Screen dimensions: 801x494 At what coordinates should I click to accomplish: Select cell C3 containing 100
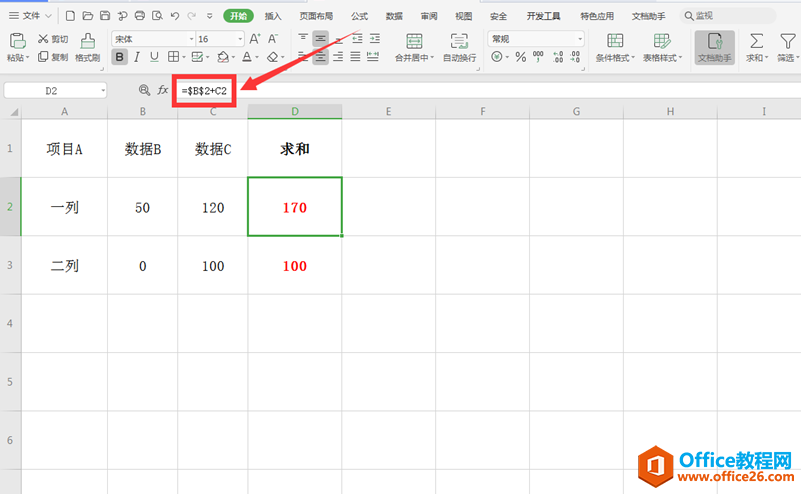point(212,266)
